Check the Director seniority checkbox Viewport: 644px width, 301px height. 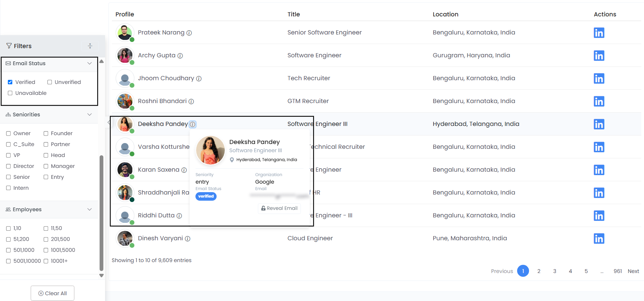point(9,166)
